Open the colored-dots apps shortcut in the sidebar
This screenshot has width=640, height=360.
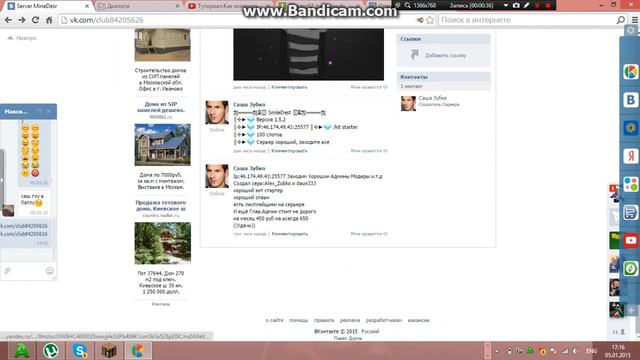click(631, 184)
